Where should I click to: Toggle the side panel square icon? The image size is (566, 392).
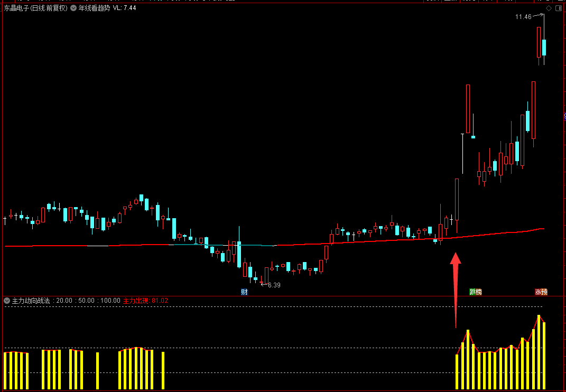[559, 8]
